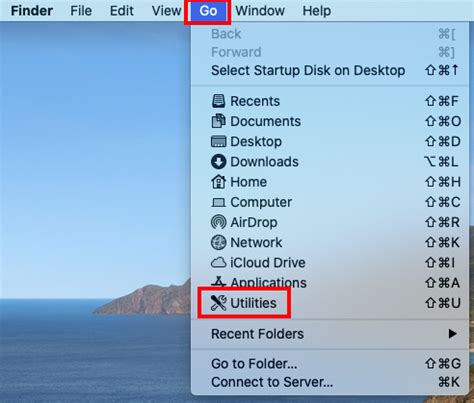Select the Desktop icon in Go menu
Viewport: 474px width, 403px height.
pyautogui.click(x=219, y=141)
